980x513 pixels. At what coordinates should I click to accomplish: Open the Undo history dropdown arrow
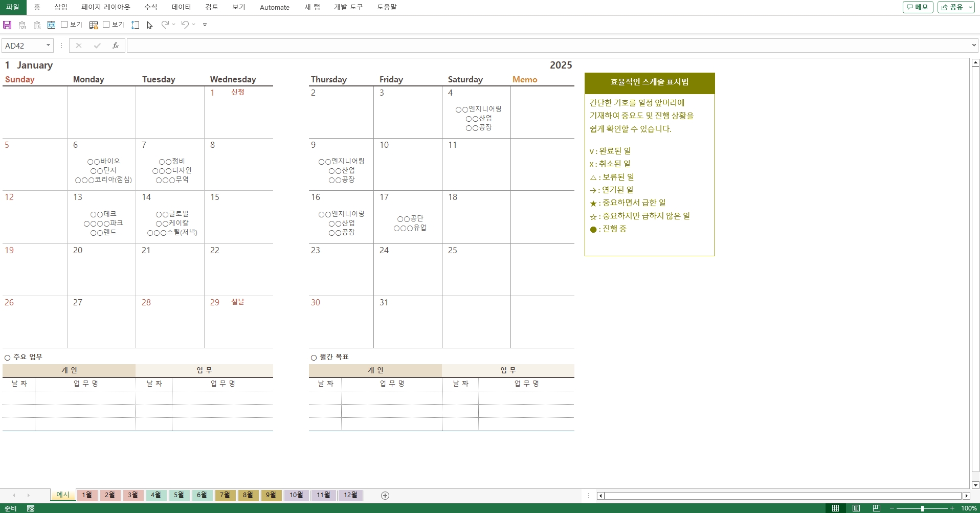point(194,25)
